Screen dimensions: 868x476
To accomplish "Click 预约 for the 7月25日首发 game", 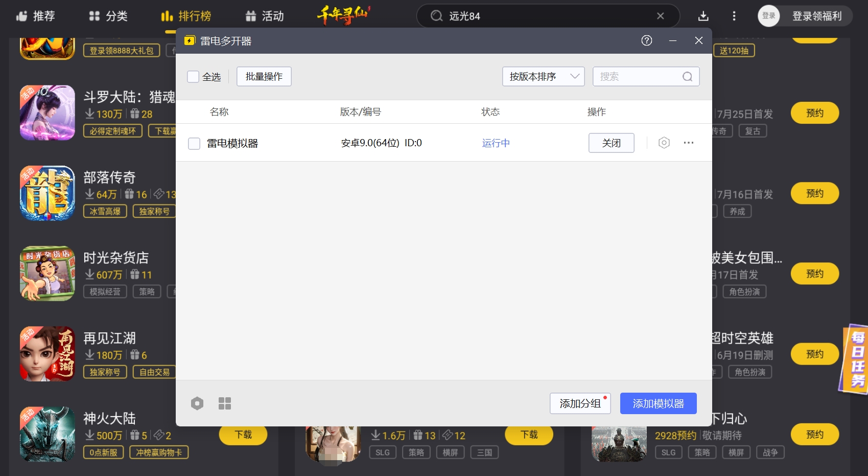I will point(815,113).
